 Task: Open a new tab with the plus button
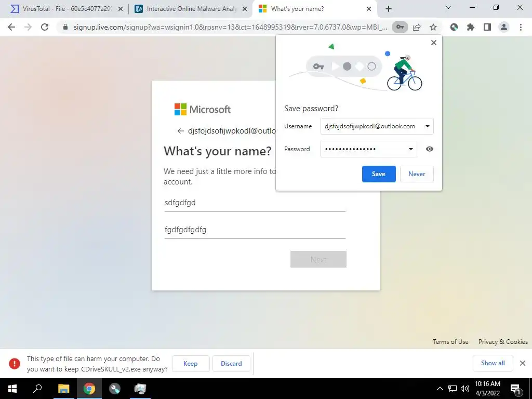pyautogui.click(x=389, y=9)
